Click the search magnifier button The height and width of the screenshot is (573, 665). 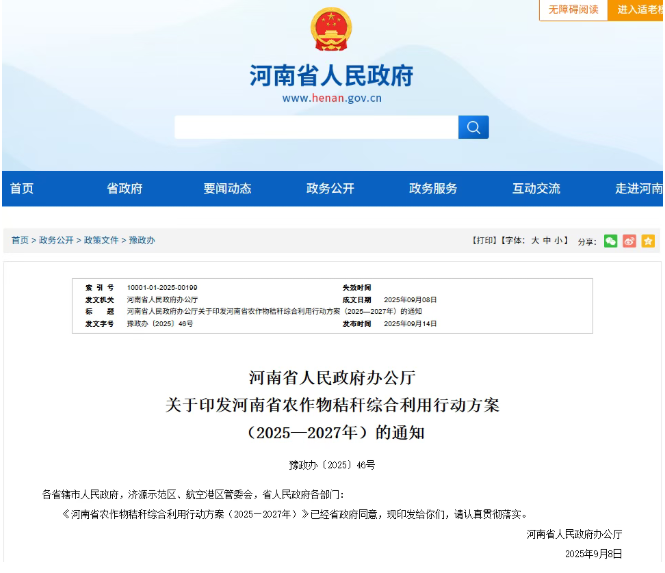tap(473, 127)
